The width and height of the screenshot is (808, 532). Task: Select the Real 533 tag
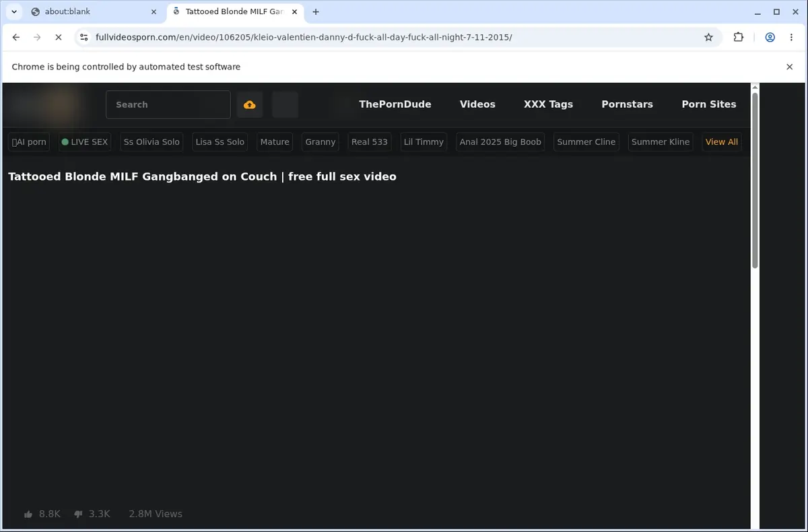click(x=370, y=142)
